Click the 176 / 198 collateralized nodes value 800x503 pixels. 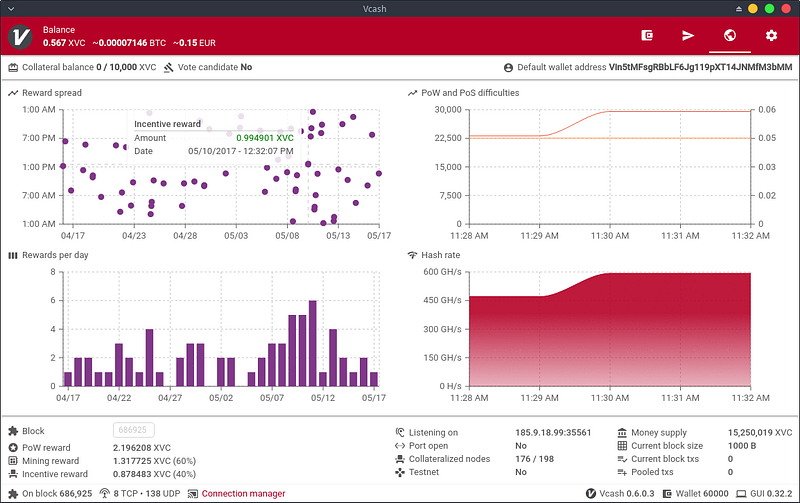click(534, 459)
